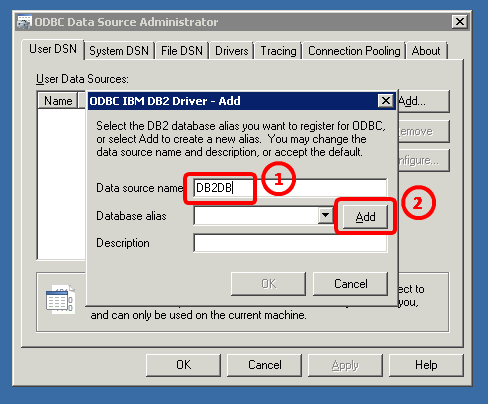Cancel the DB2 Driver Add dialog

pos(351,284)
